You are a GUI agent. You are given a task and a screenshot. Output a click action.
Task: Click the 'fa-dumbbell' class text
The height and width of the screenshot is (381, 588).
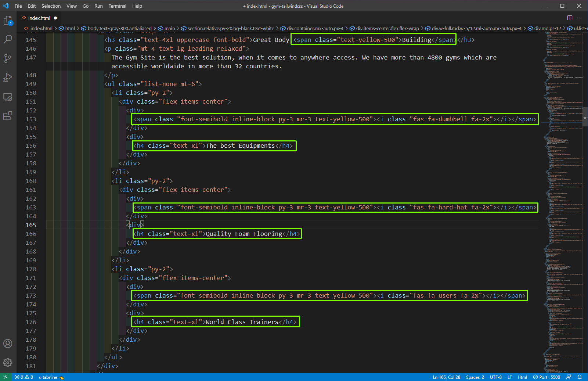(x=447, y=119)
